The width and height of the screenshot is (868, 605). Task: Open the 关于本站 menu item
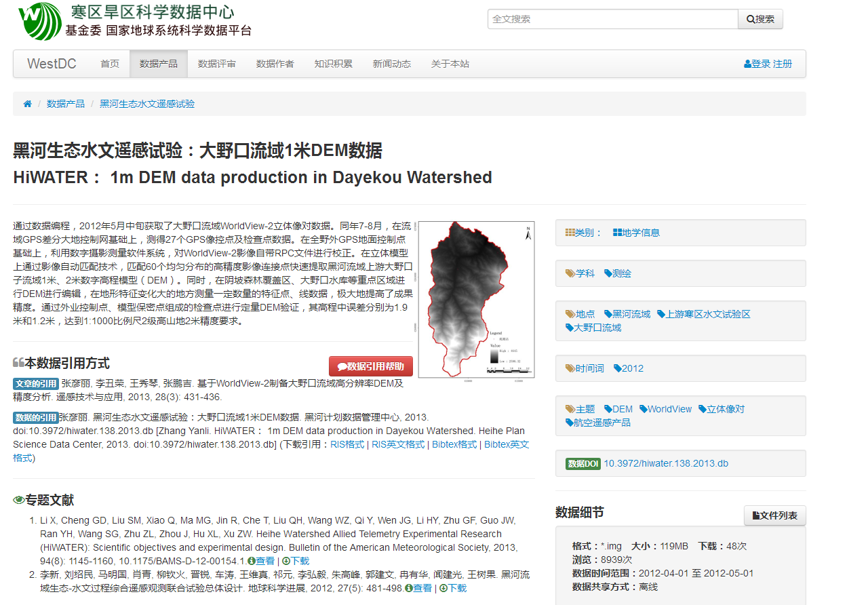450,64
